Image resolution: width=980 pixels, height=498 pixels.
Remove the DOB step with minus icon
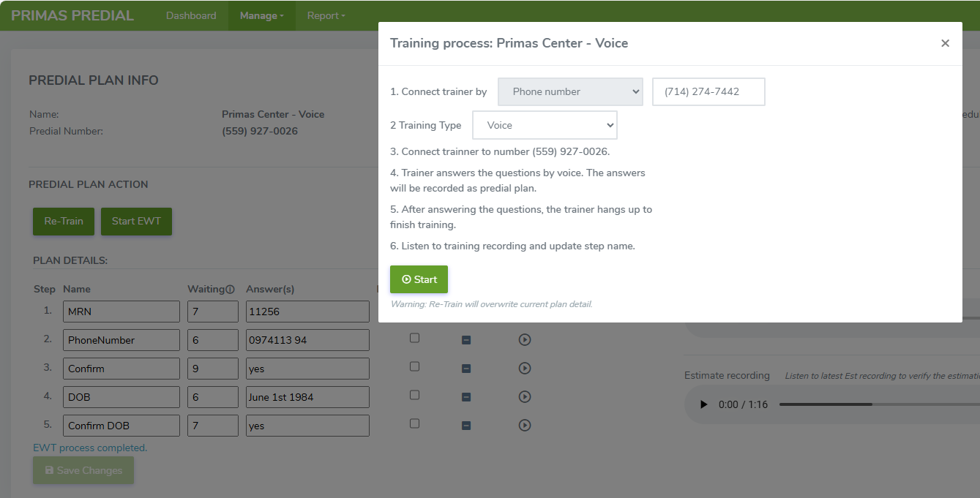click(x=466, y=397)
